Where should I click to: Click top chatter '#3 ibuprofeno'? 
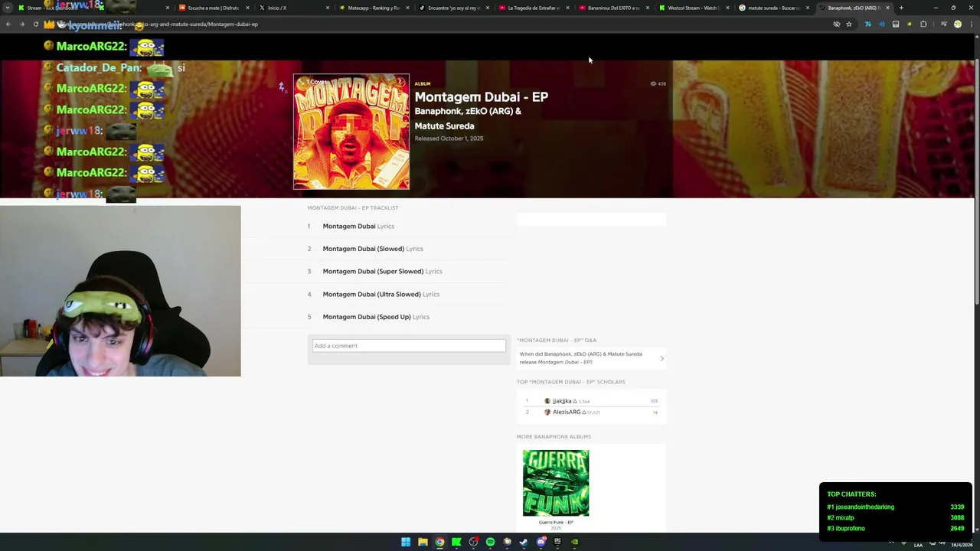[x=846, y=528]
